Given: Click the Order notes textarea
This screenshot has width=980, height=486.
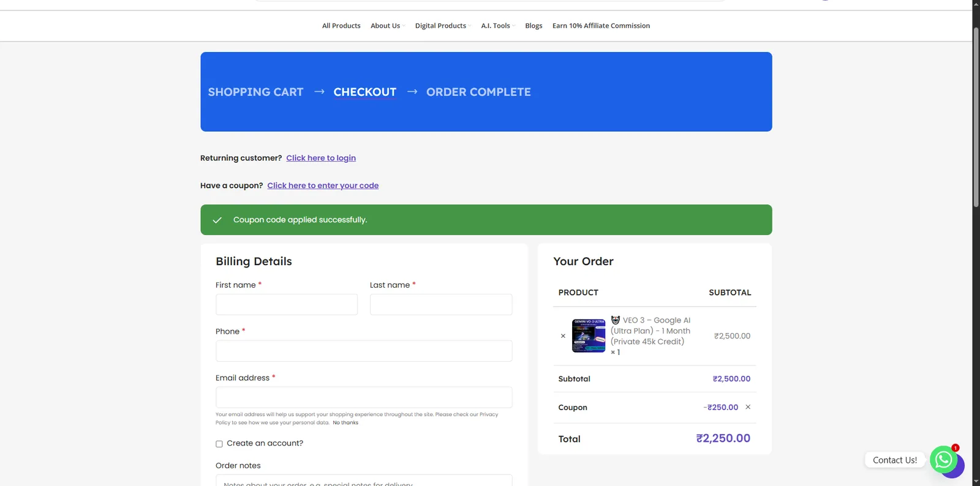Looking at the screenshot, I should click(364, 480).
